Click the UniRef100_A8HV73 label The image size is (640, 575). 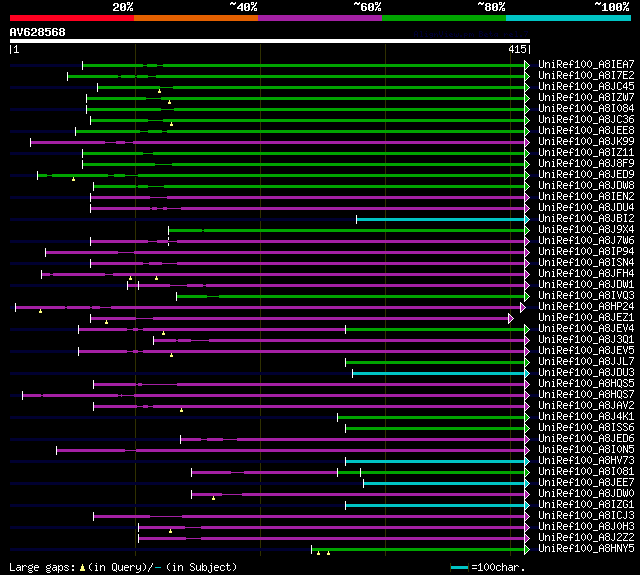tap(586, 461)
